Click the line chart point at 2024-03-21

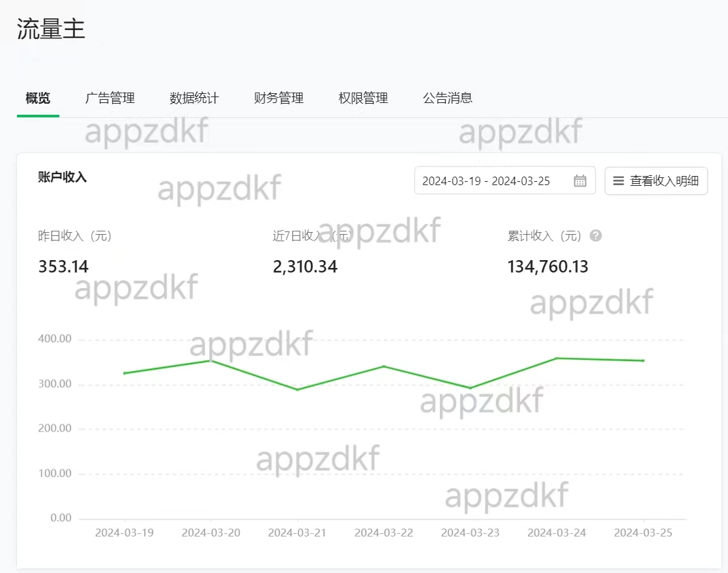tap(297, 390)
